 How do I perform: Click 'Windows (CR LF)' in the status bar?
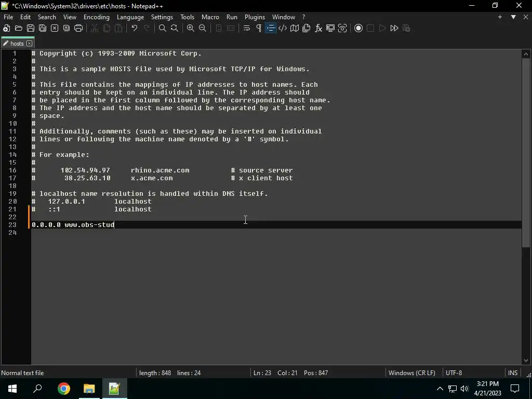[x=411, y=373]
